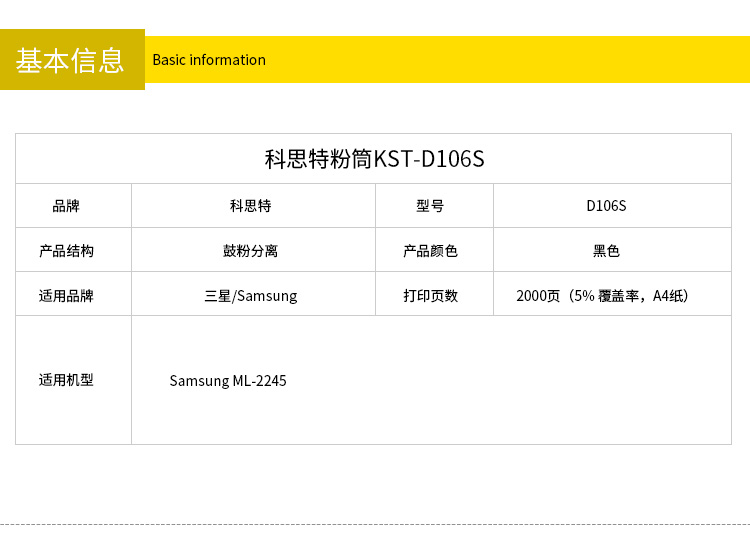The image size is (750, 533).
Task: Click the 产品颜色 label cell
Action: [x=430, y=251]
